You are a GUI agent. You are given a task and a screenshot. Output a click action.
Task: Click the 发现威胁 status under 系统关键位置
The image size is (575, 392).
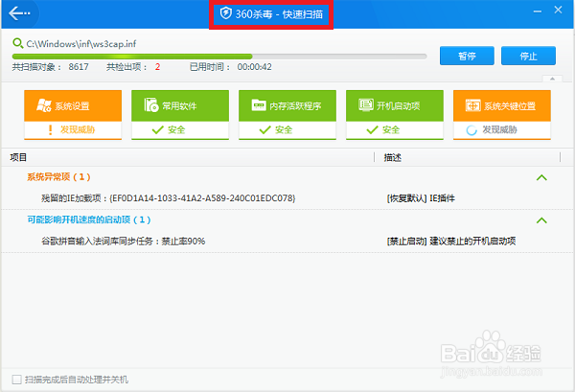pos(499,129)
